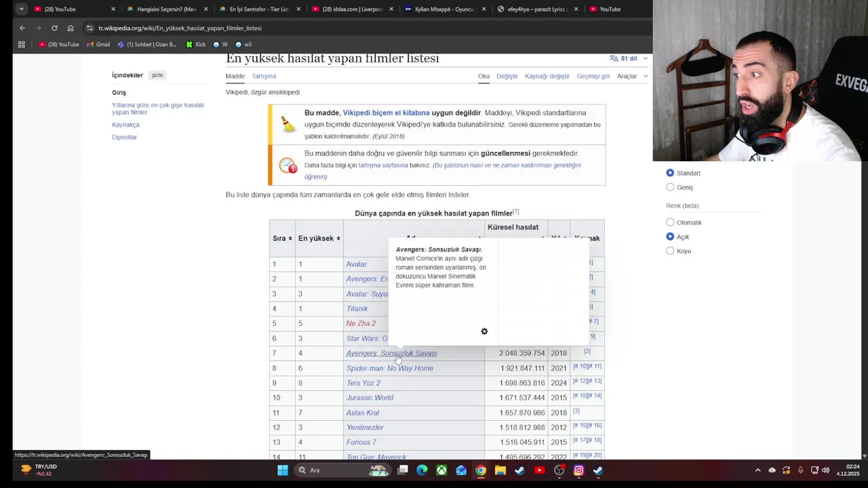Open settings gear in the Avengers preview popup

(x=484, y=331)
